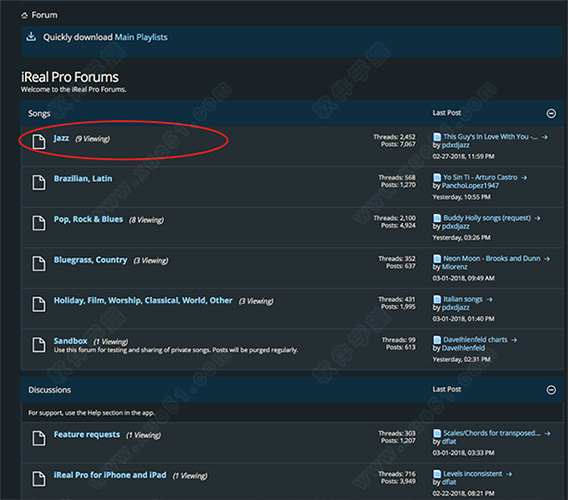Viewport: 568px width, 500px height.
Task: Click post icon beside Neon Moon - Brooks and Dunn
Action: click(x=437, y=258)
